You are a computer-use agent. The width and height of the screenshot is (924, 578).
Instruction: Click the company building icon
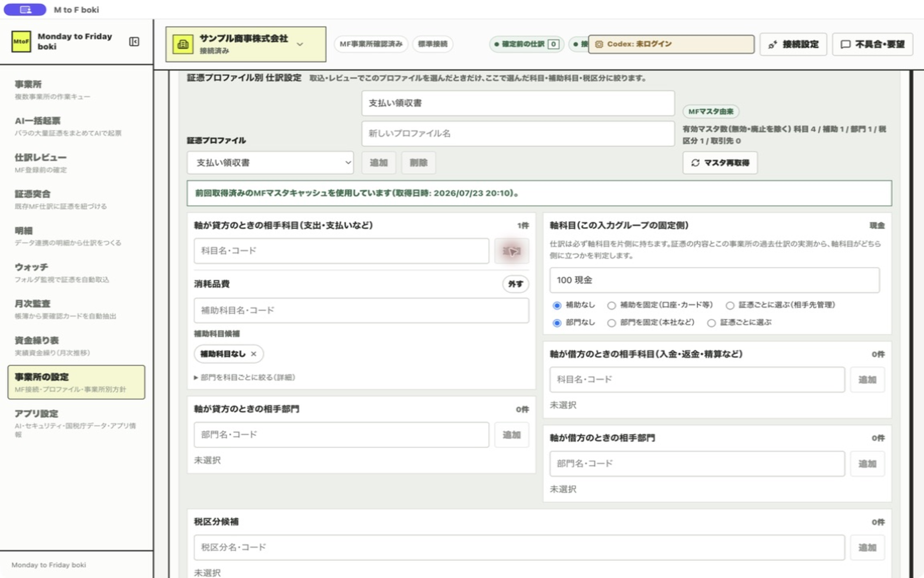tap(183, 44)
